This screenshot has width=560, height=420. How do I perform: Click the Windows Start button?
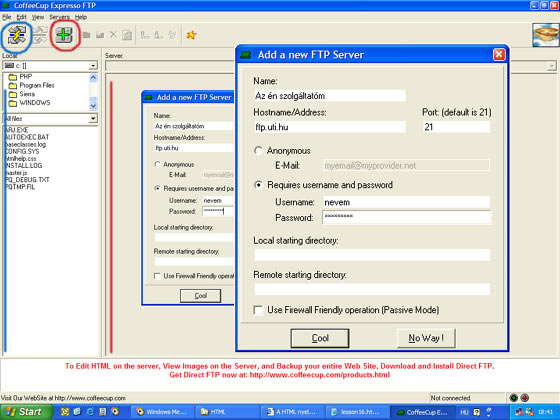pyautogui.click(x=26, y=412)
